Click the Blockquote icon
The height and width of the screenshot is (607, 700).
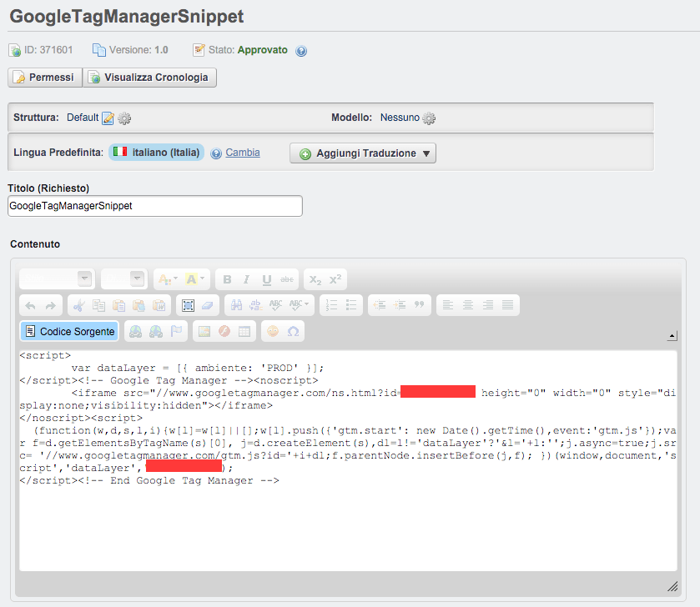coord(419,305)
